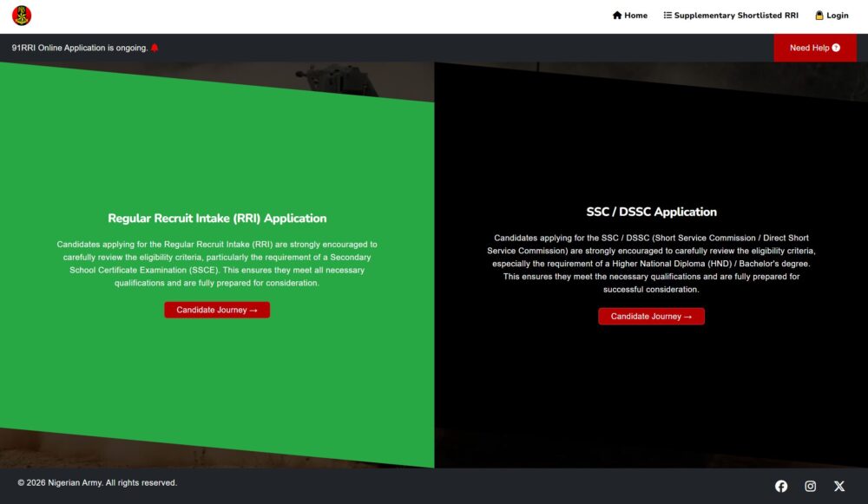This screenshot has width=868, height=504.
Task: Click the list icon beside Supplementary Shortlisted RRI
Action: tap(667, 15)
